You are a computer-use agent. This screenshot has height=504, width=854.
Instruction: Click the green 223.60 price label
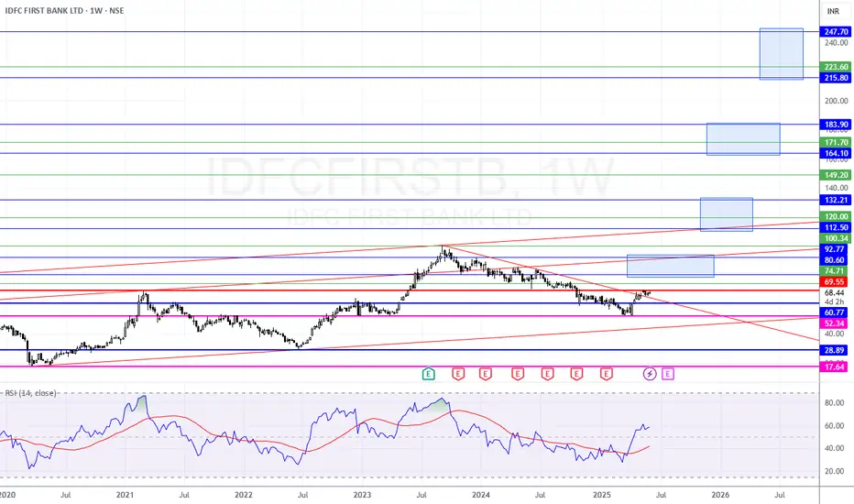point(836,67)
